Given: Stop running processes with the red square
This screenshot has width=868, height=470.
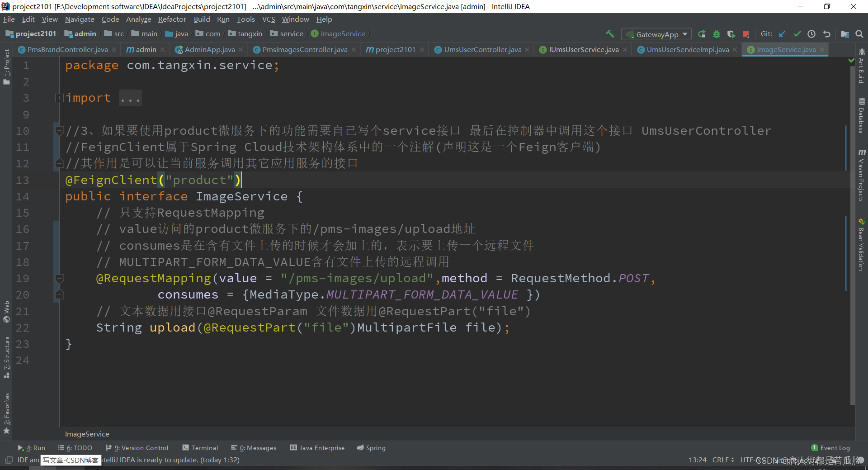Looking at the screenshot, I should 746,34.
